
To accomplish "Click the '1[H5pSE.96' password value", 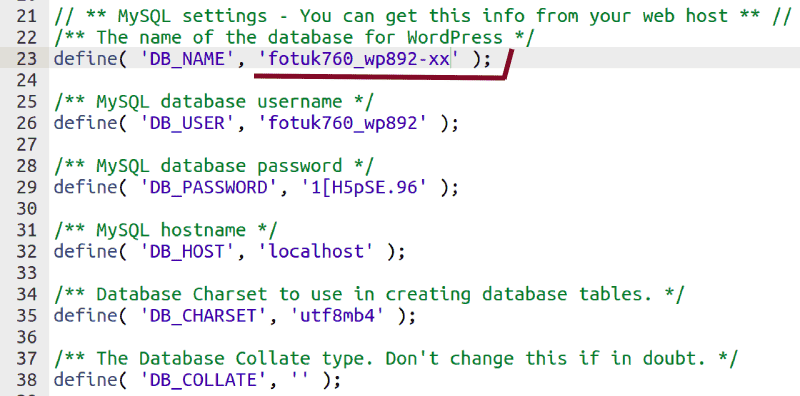I will 364,188.
